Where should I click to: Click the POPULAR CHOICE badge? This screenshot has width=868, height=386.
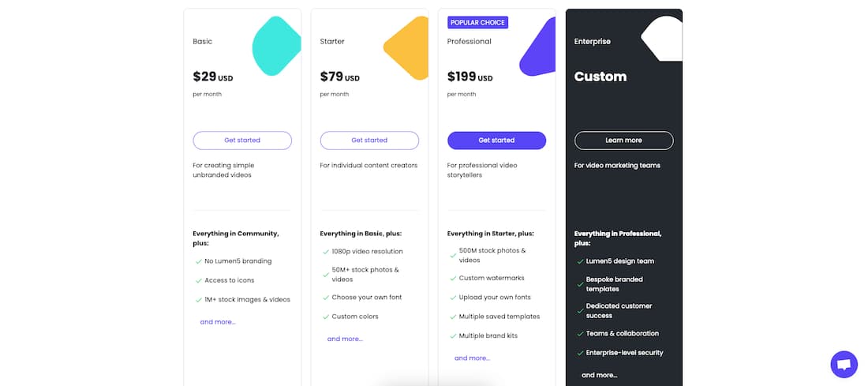point(477,23)
